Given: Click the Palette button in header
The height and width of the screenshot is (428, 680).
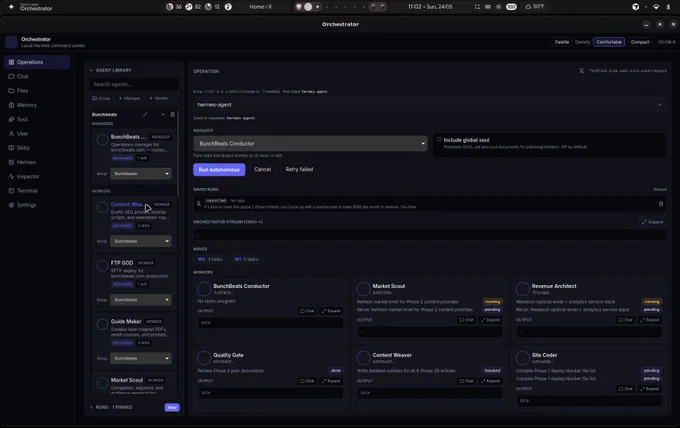Looking at the screenshot, I should click(x=562, y=42).
